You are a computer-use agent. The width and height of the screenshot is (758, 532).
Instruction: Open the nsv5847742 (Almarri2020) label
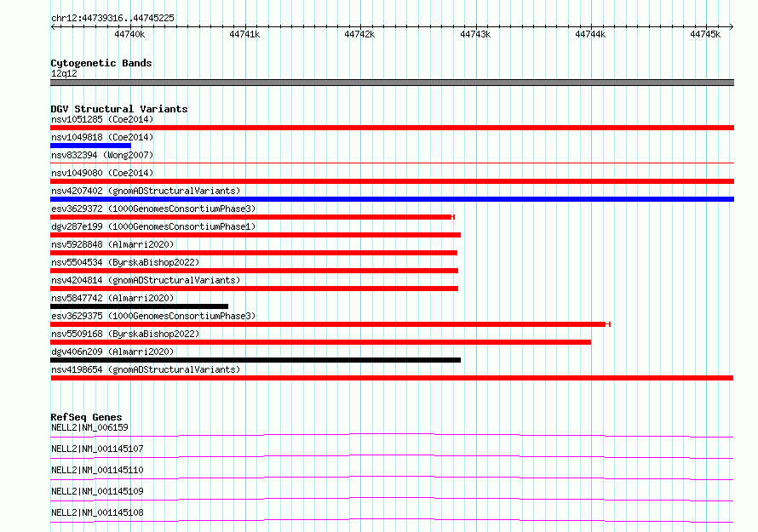112,298
